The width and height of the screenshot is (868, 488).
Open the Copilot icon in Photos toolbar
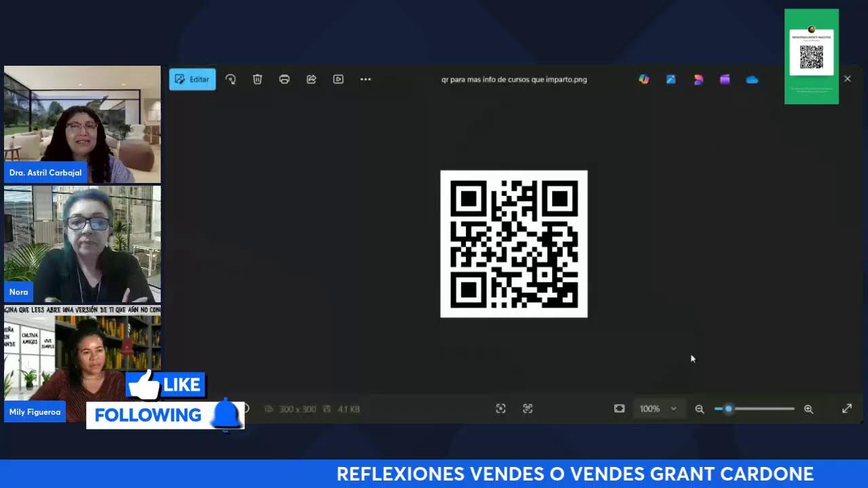[x=644, y=79]
